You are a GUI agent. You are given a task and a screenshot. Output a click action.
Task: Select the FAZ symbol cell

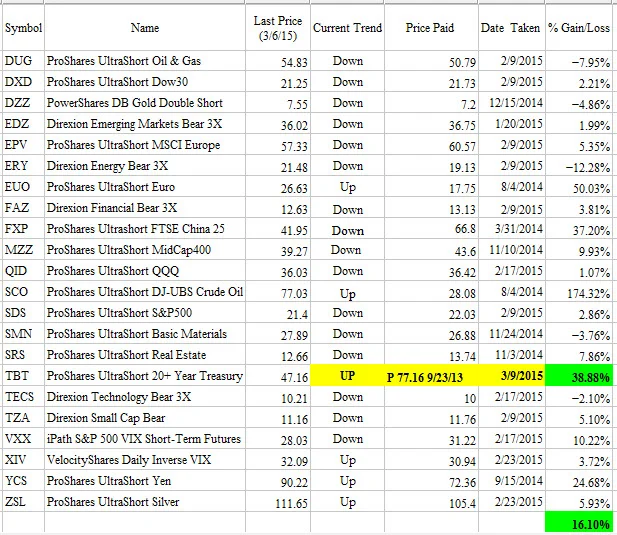(23, 207)
